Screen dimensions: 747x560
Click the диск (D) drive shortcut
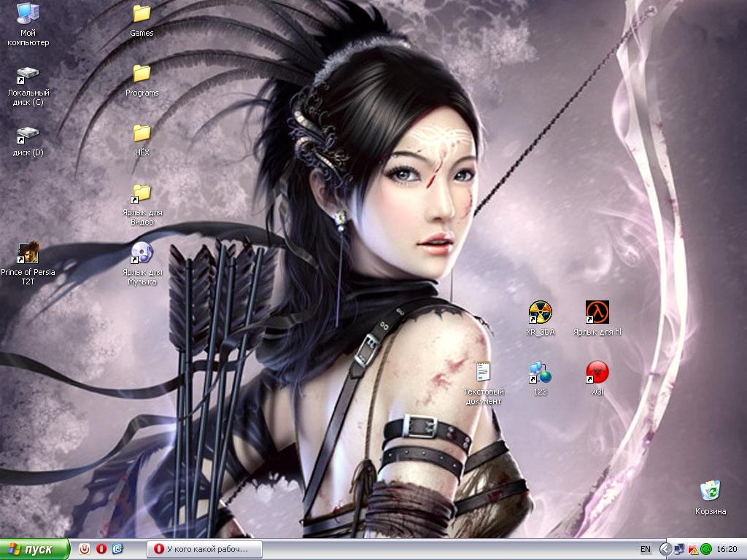click(x=28, y=134)
